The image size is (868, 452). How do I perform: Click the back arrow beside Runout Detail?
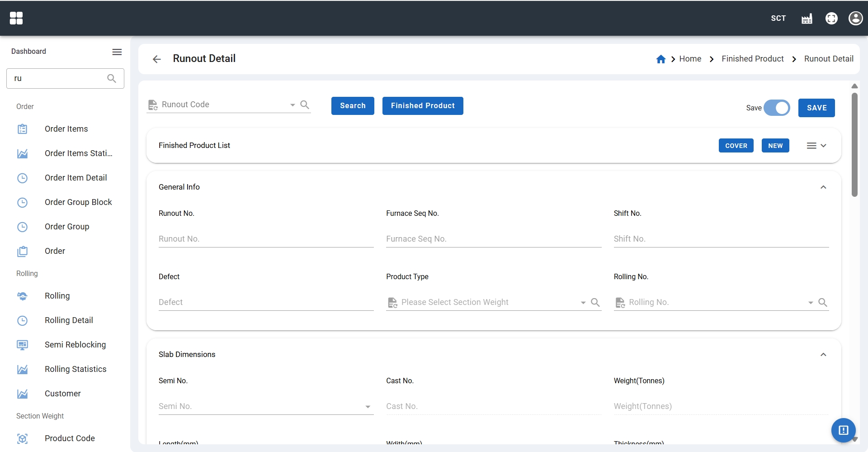[157, 59]
